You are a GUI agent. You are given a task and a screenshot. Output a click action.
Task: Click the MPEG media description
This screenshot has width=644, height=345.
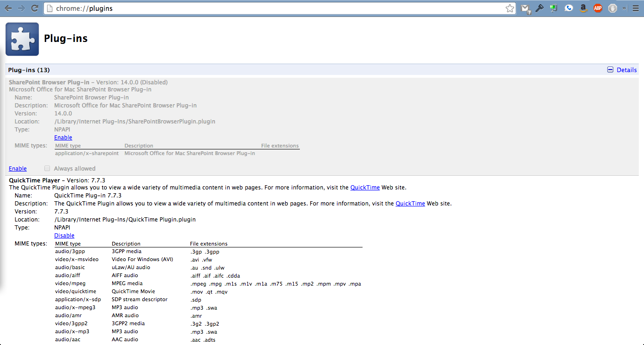[x=127, y=284]
